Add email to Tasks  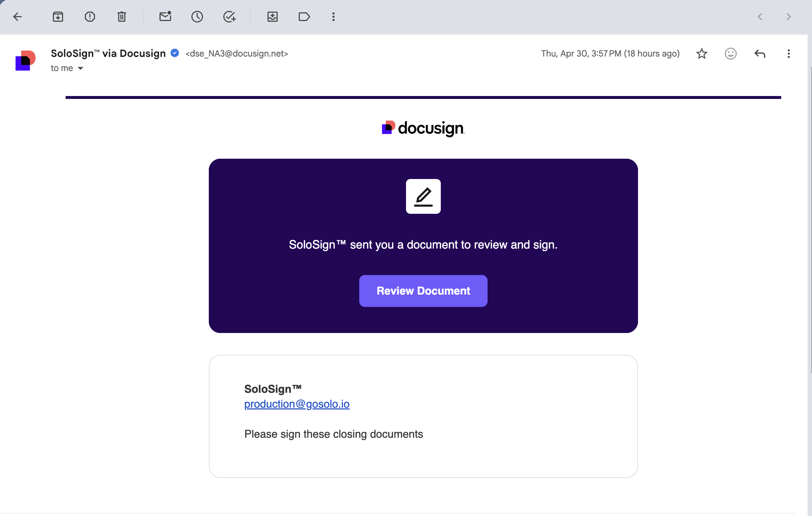tap(229, 17)
